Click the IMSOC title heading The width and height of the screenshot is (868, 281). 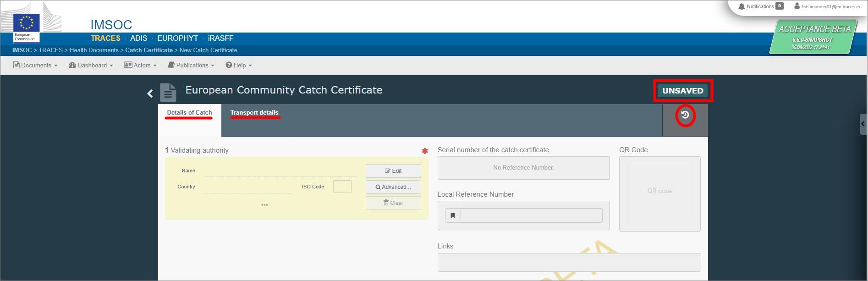click(111, 25)
